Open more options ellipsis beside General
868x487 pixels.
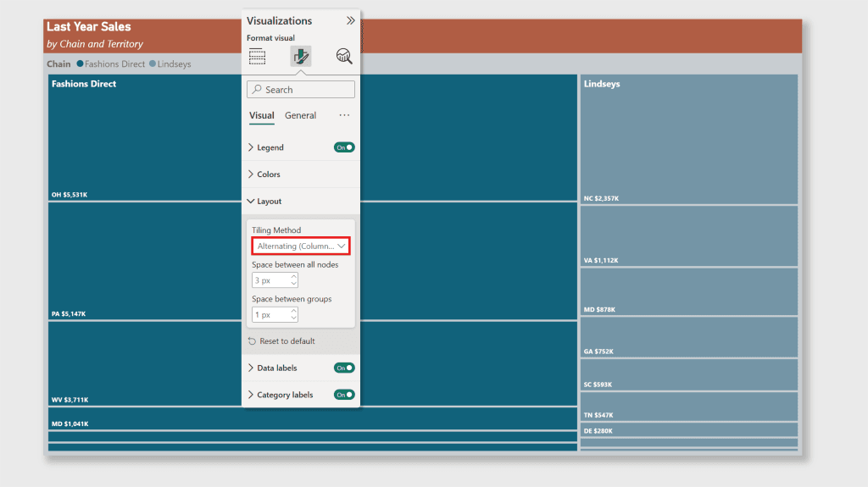[344, 115]
